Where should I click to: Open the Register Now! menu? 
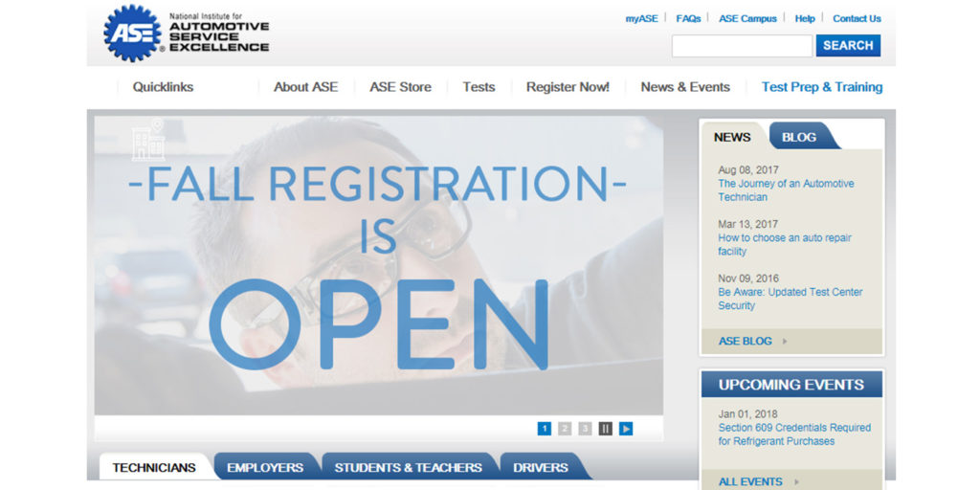[x=568, y=87]
